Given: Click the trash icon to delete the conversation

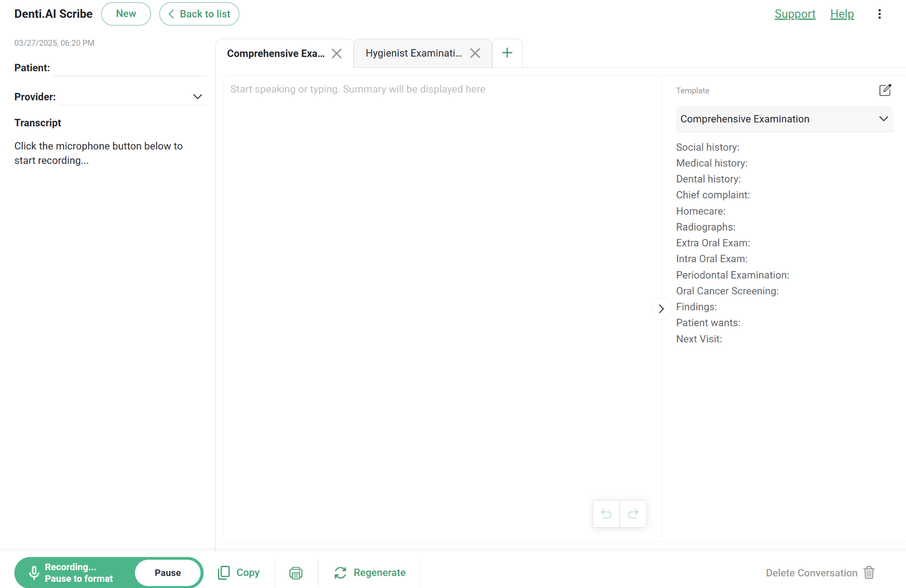Looking at the screenshot, I should pyautogui.click(x=870, y=572).
